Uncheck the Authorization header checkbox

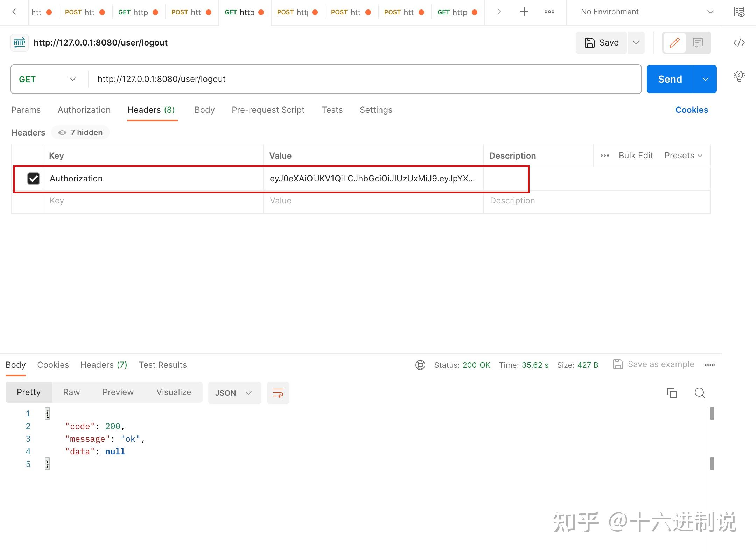(x=33, y=179)
